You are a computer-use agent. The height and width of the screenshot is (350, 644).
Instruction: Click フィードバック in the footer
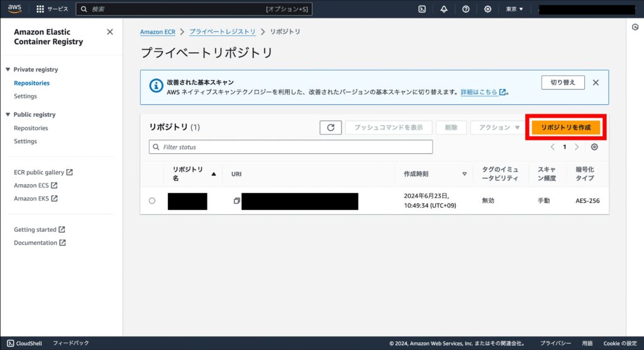coord(70,343)
